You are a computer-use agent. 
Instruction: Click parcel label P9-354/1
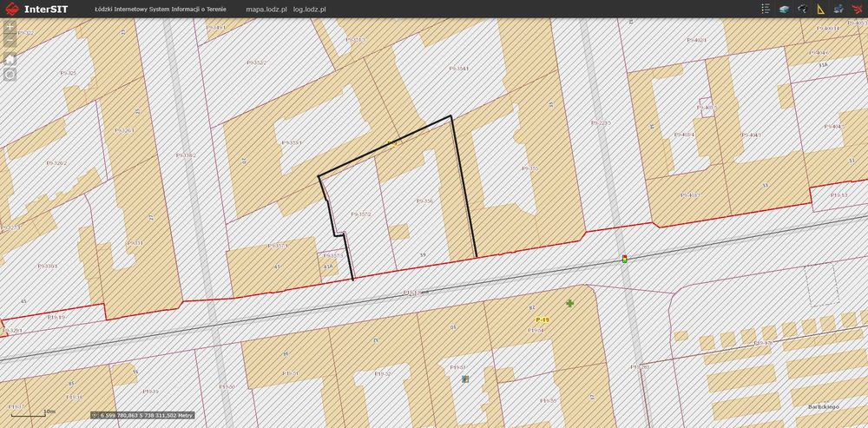point(459,68)
